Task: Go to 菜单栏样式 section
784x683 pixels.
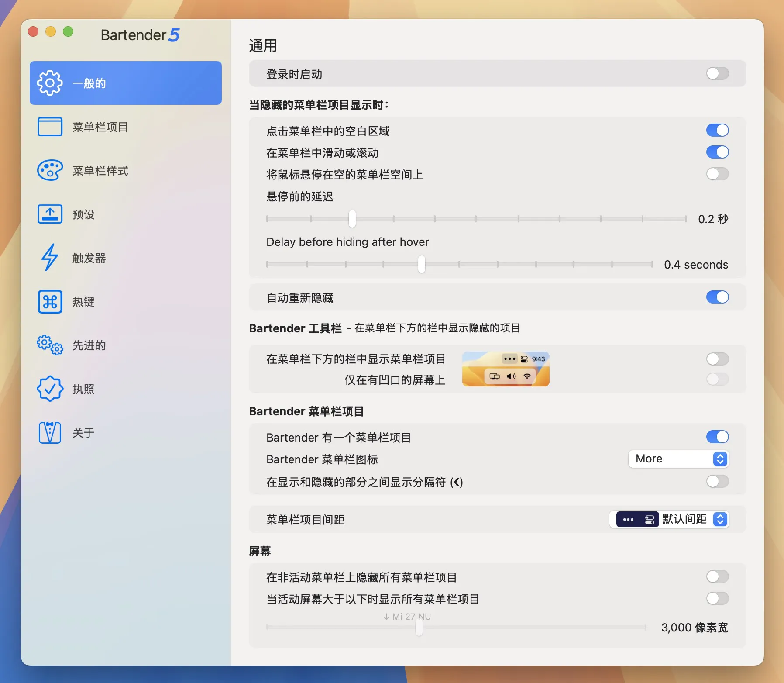Action: pyautogui.click(x=126, y=170)
